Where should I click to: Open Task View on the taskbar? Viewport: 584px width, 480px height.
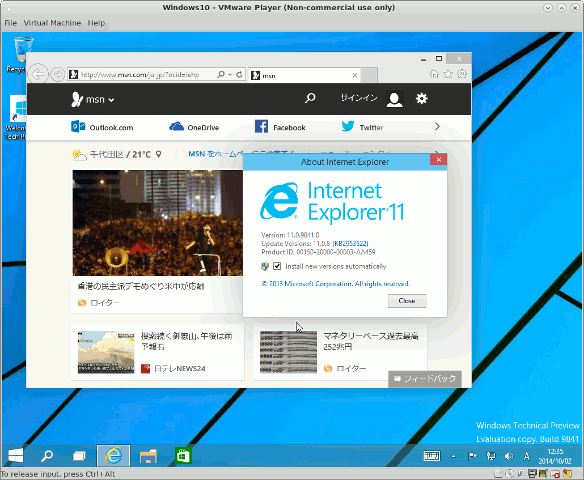click(79, 455)
